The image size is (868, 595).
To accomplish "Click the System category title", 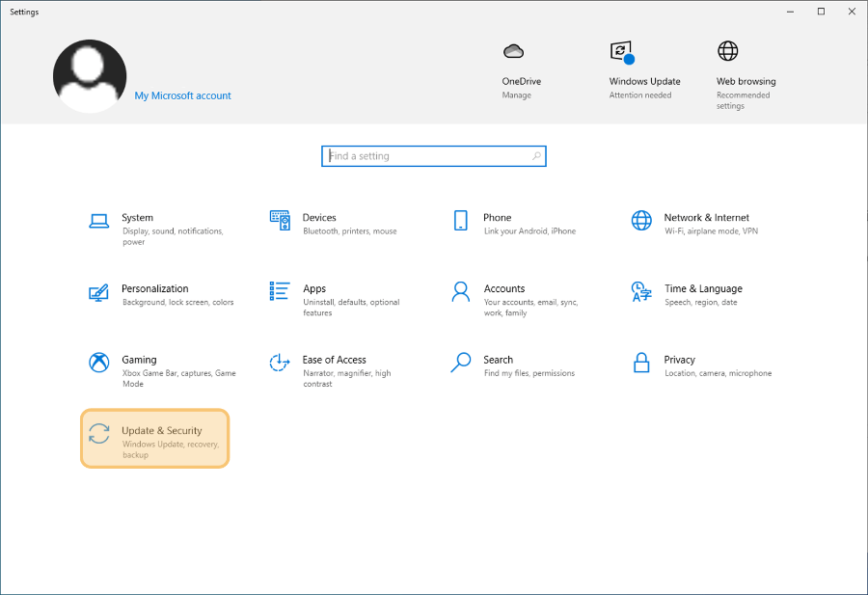I will coord(137,218).
